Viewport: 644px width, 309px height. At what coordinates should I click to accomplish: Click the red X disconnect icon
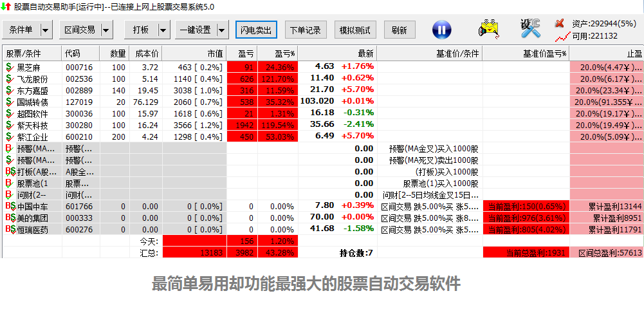[x=559, y=23]
